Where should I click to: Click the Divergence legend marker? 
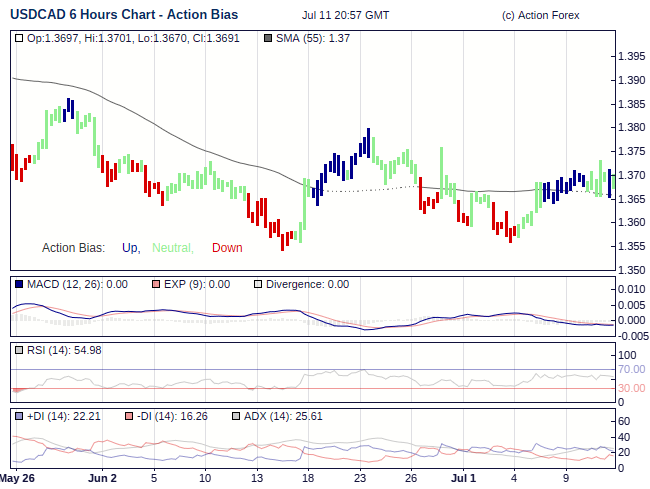258,284
